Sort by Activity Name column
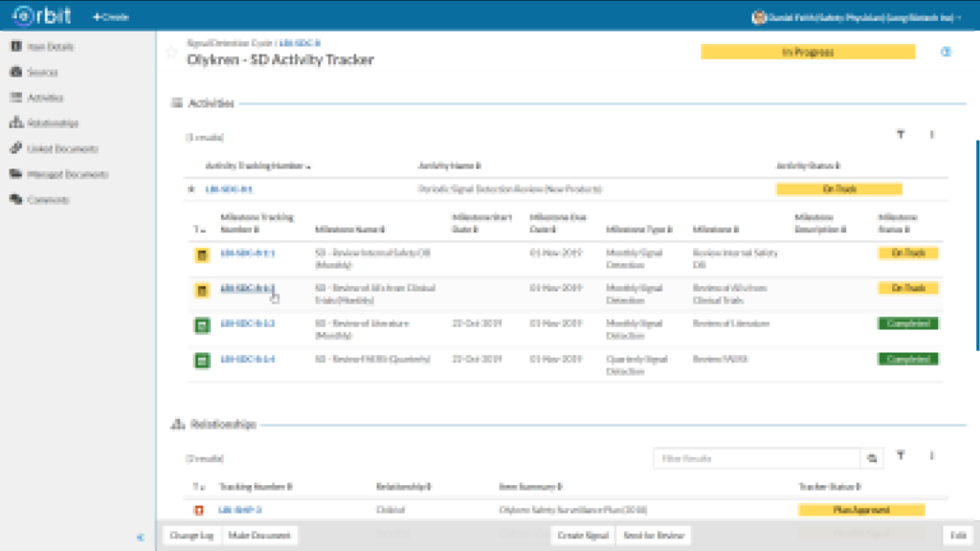This screenshot has width=980, height=551. pyautogui.click(x=450, y=165)
